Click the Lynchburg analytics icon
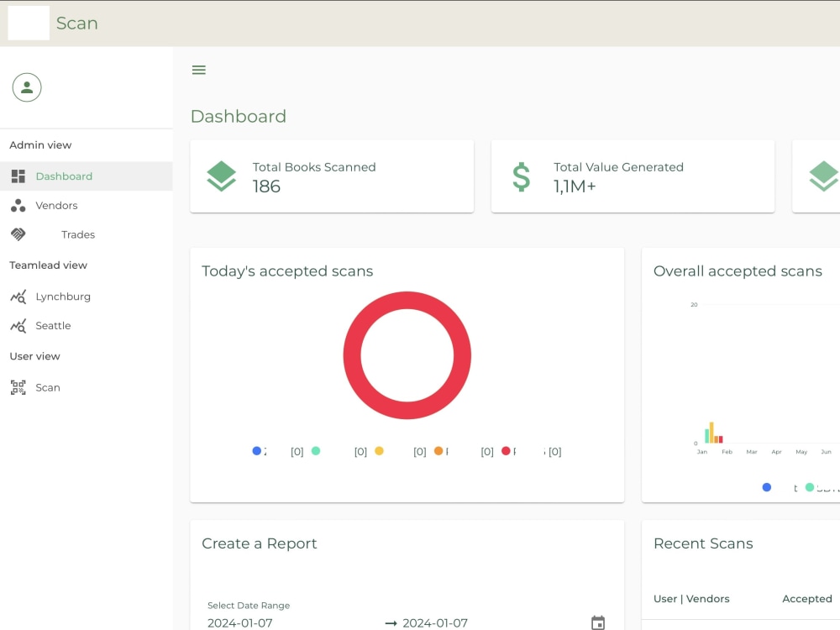840x630 pixels. 18,297
